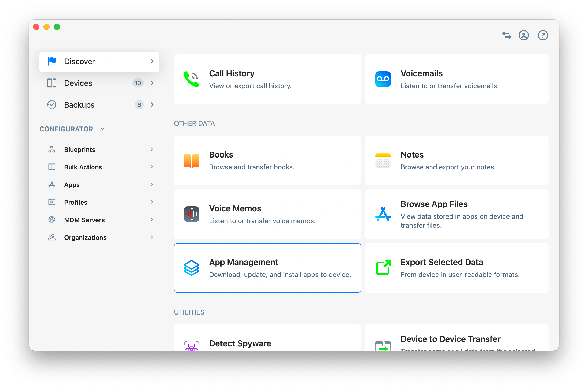
Task: Click the Discover flag icon
Action: click(x=52, y=61)
